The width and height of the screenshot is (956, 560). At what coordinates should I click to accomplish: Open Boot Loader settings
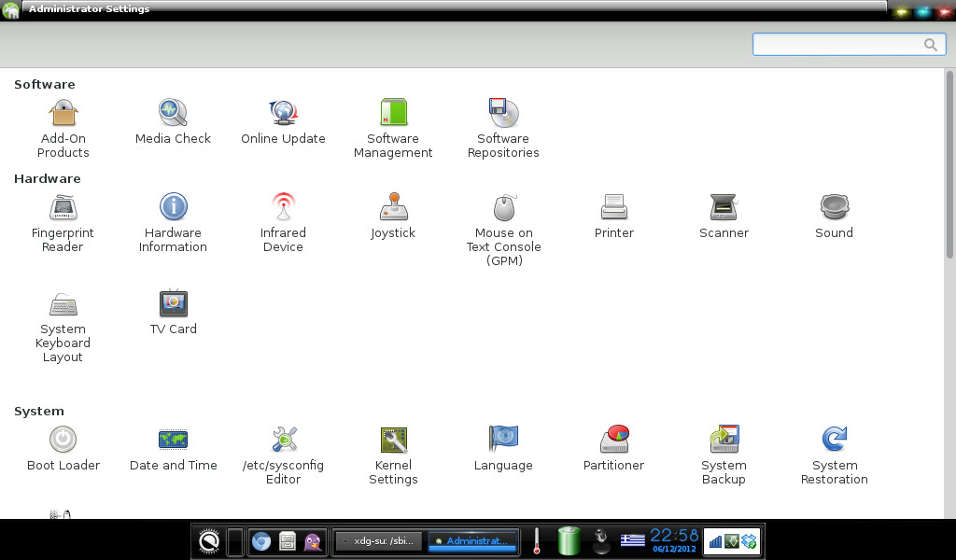(x=63, y=441)
